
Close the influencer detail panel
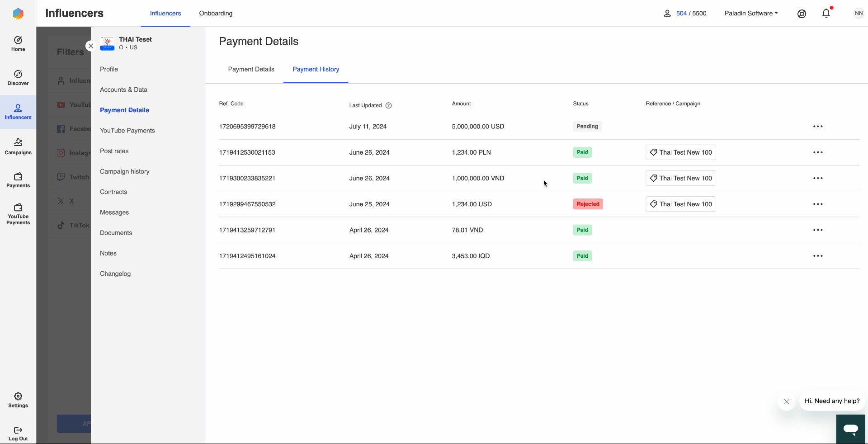coord(91,46)
